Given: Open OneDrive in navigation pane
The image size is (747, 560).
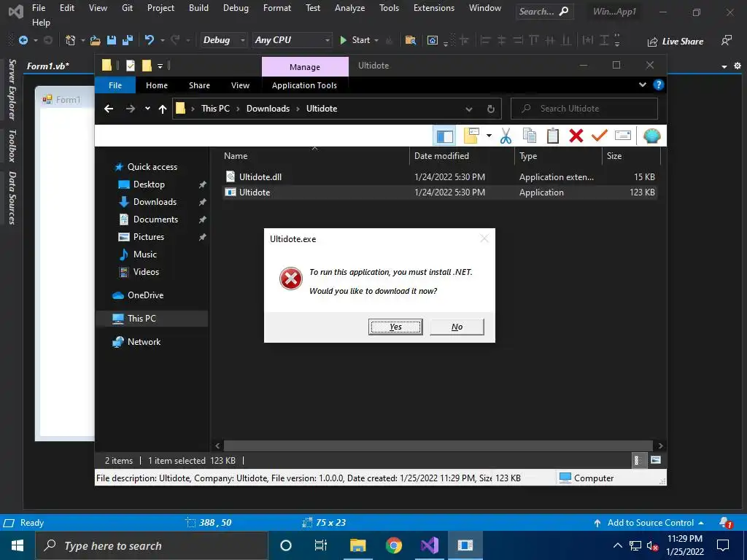Looking at the screenshot, I should pos(145,295).
